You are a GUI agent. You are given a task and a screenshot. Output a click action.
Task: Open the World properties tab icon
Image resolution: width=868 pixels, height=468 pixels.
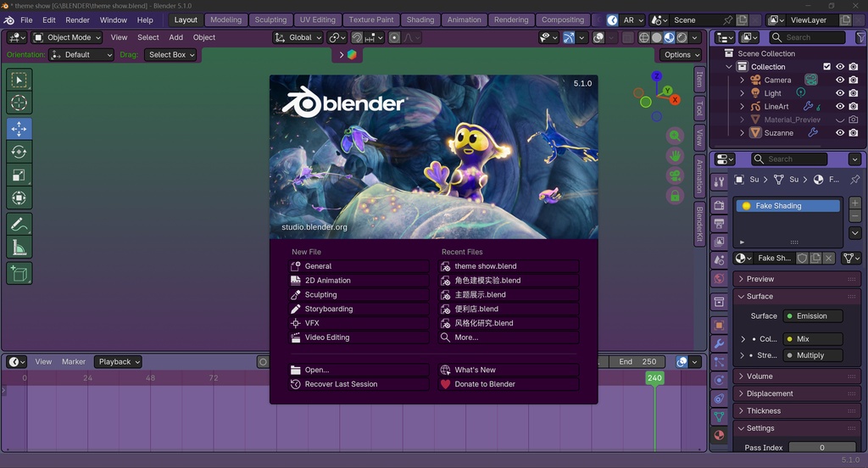pos(719,279)
